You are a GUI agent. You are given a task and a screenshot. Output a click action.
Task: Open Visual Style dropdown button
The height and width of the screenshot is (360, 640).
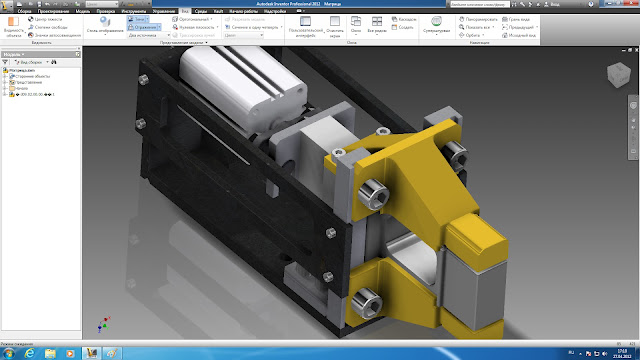point(105,26)
